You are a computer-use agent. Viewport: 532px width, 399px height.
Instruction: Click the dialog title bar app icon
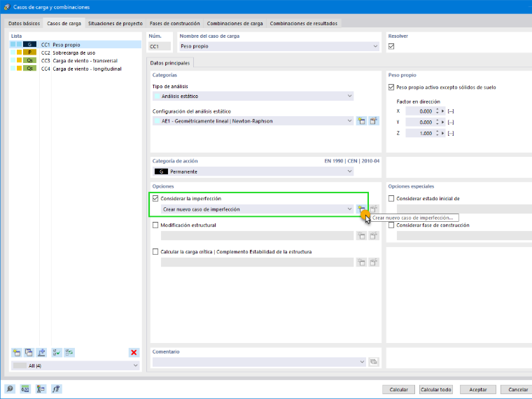7,7
